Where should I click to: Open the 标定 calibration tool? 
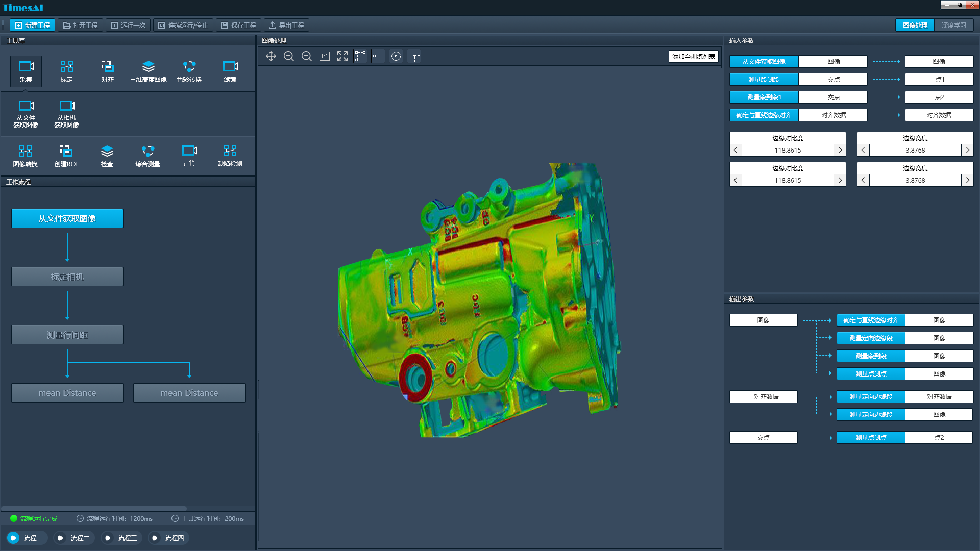click(67, 71)
